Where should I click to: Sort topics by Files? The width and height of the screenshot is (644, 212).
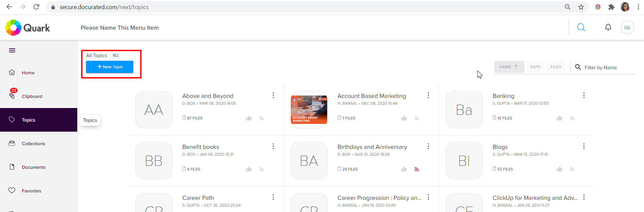pos(556,67)
